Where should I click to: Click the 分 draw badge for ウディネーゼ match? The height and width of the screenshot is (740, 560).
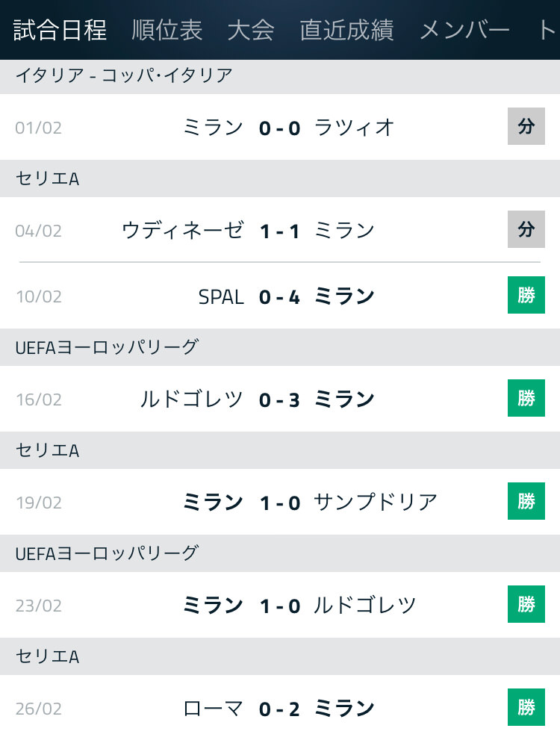pos(526,229)
